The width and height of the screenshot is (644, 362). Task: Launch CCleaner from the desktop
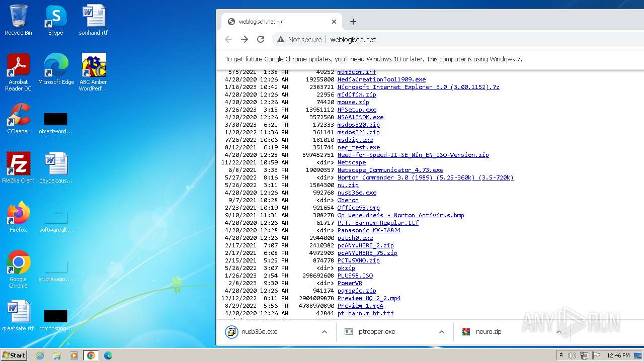18,119
